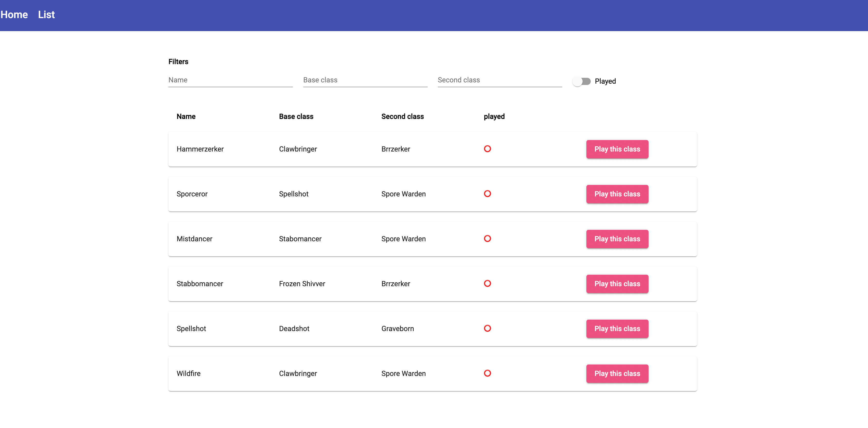This screenshot has height=428, width=868.
Task: Toggle the Played filter switch
Action: coord(581,81)
